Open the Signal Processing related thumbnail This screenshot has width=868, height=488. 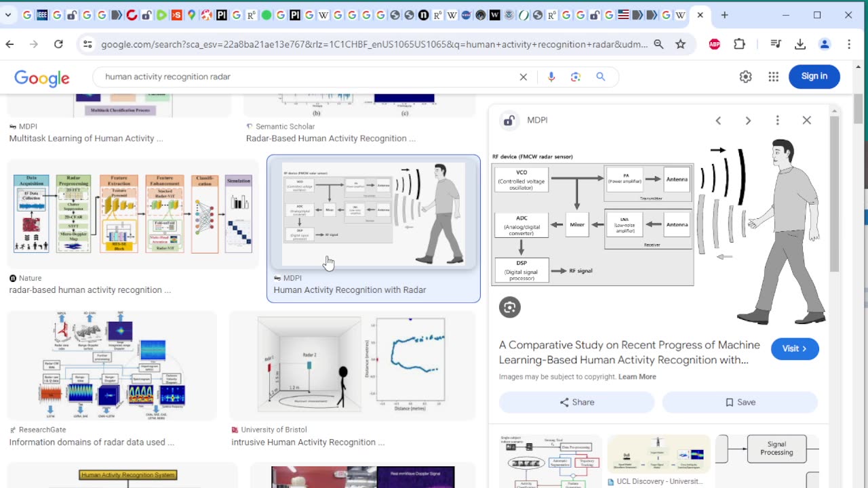pos(768,461)
